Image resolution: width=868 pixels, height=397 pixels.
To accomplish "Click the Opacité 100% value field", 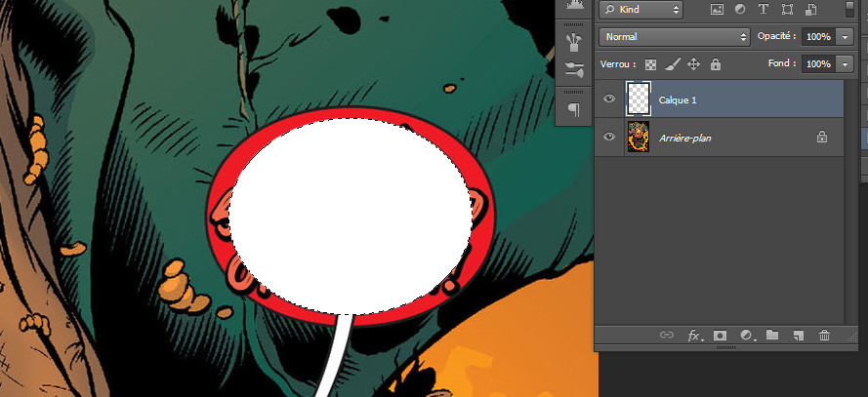I will [819, 37].
